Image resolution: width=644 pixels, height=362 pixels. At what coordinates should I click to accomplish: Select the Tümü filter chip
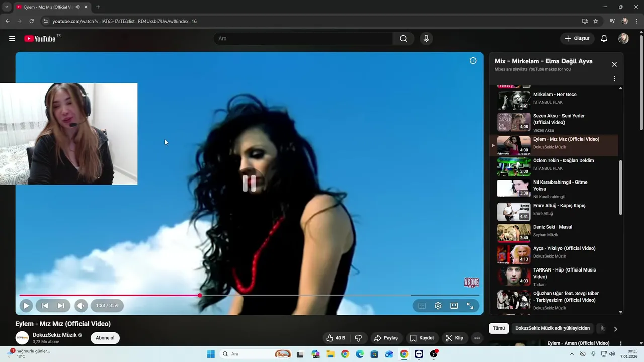pyautogui.click(x=499, y=328)
